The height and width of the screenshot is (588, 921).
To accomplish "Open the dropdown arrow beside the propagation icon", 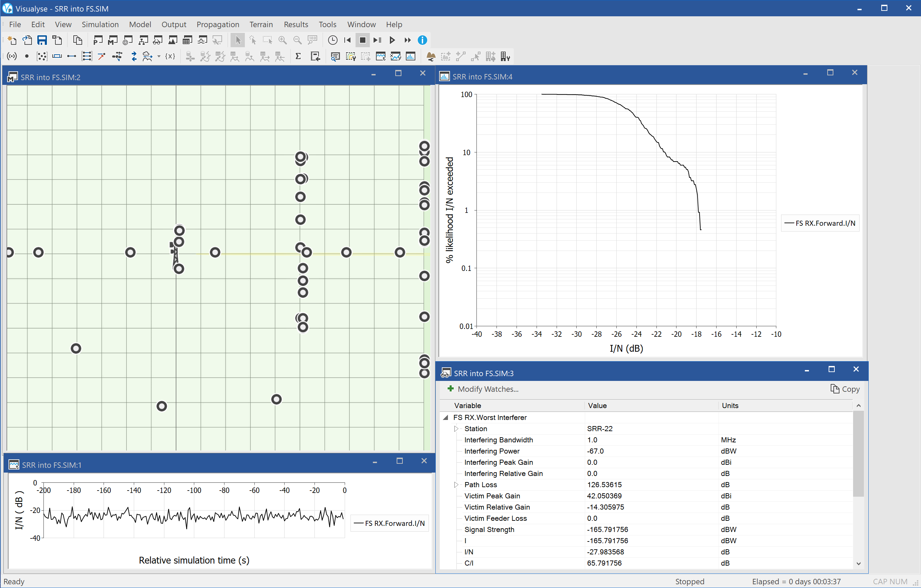I will tap(159, 57).
